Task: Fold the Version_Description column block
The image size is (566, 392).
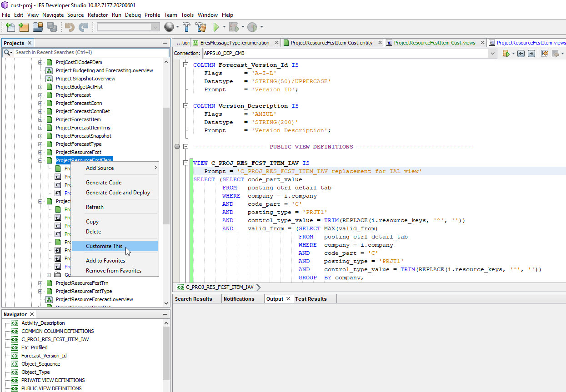Action: (x=185, y=106)
